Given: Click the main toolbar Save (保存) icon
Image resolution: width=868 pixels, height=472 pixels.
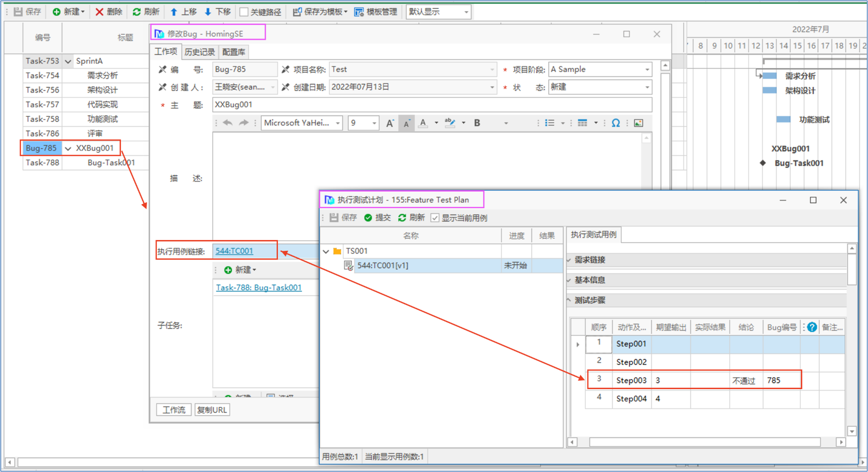Looking at the screenshot, I should (18, 12).
